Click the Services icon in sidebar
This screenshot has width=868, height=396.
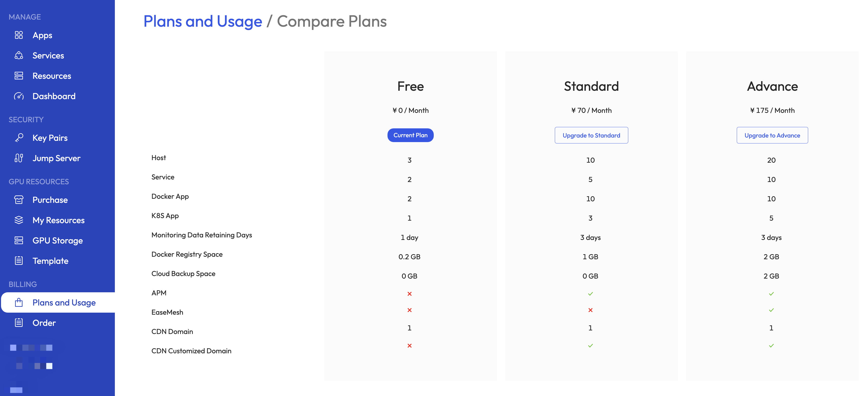click(19, 56)
